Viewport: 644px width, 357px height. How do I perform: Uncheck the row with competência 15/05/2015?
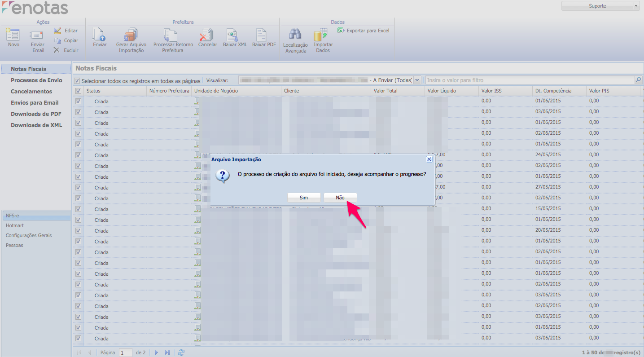pos(79,209)
